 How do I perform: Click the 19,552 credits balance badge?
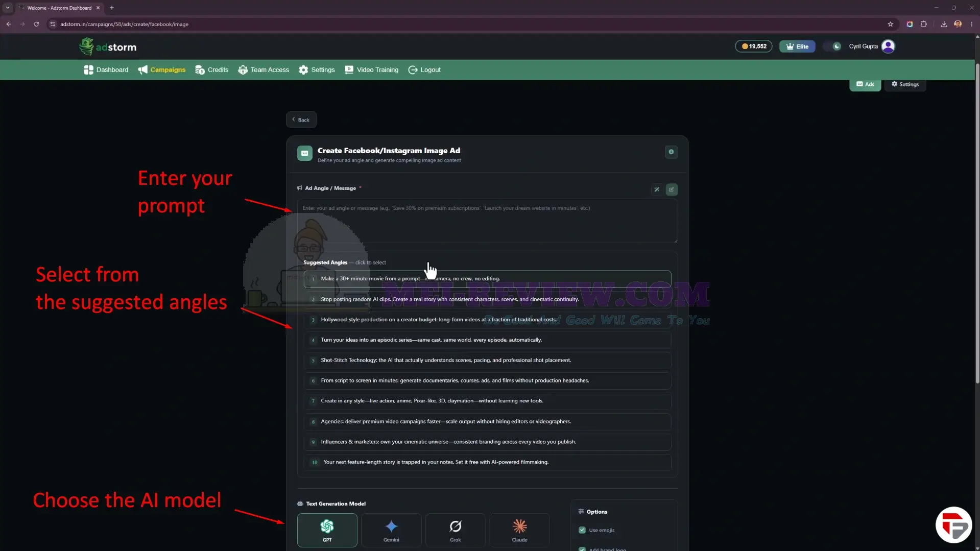(754, 46)
